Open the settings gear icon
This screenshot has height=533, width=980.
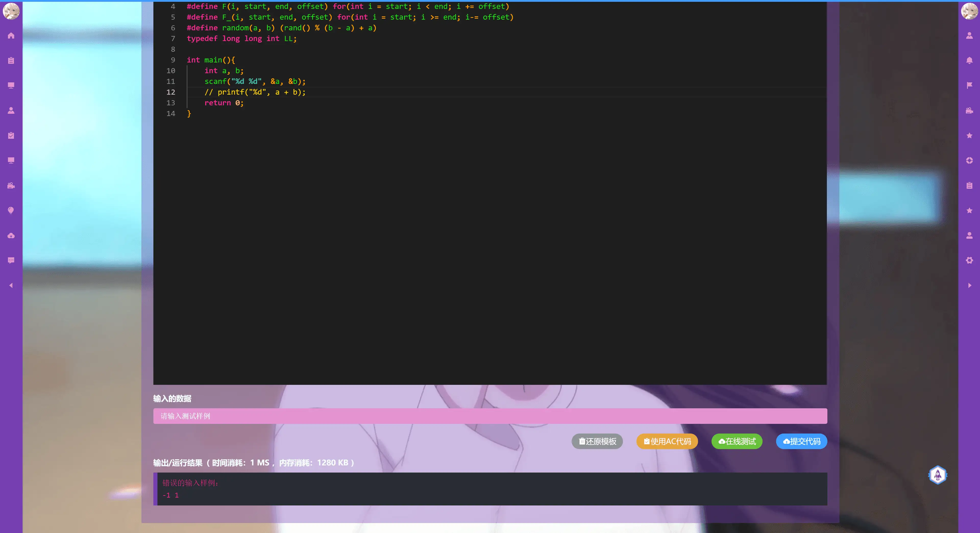(969, 260)
